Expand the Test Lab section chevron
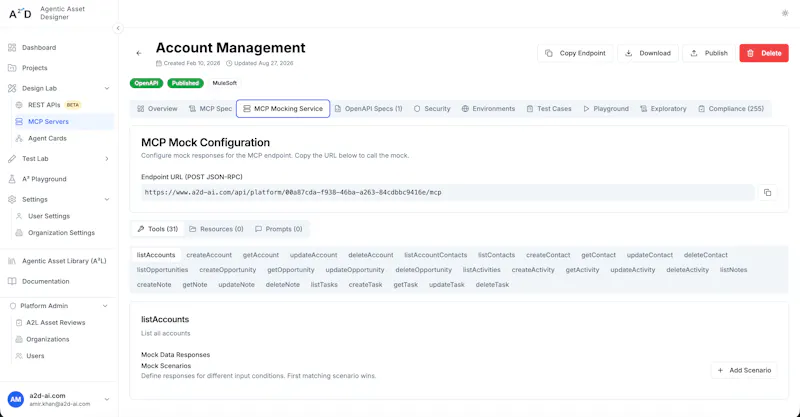This screenshot has width=800, height=417. point(107,159)
